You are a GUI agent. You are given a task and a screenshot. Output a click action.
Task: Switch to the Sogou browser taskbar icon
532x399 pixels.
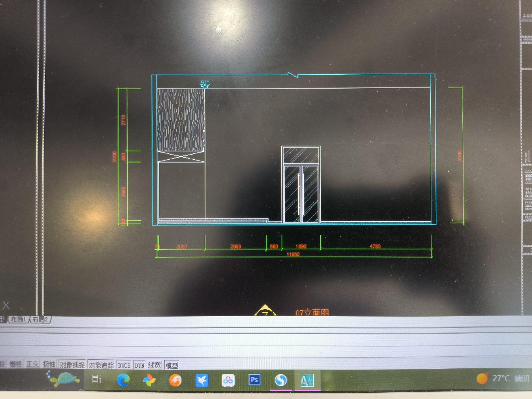click(281, 380)
